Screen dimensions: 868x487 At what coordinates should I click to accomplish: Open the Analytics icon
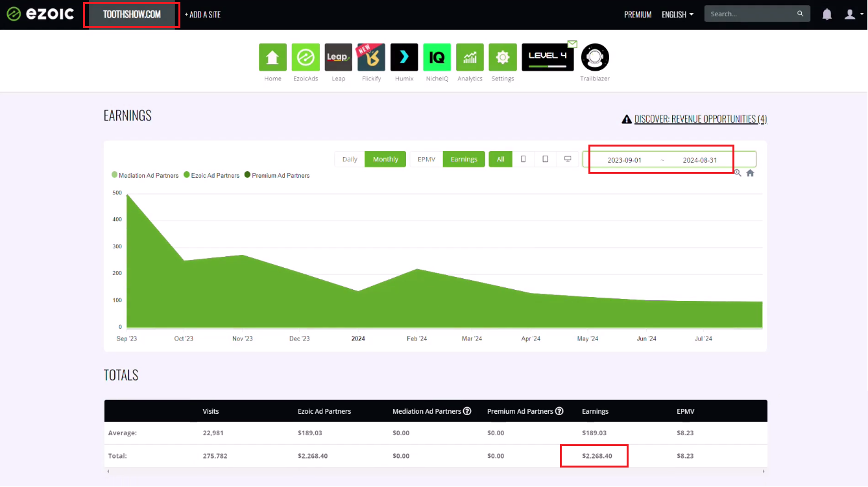coord(470,57)
